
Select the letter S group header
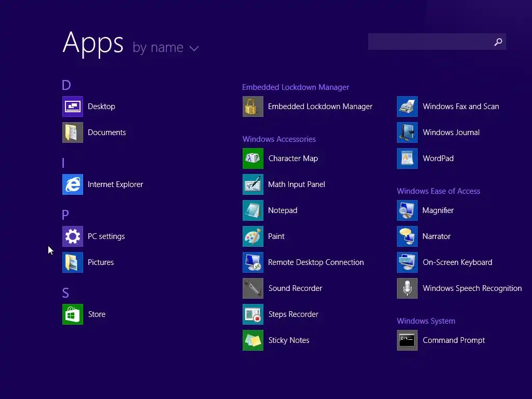coord(65,293)
